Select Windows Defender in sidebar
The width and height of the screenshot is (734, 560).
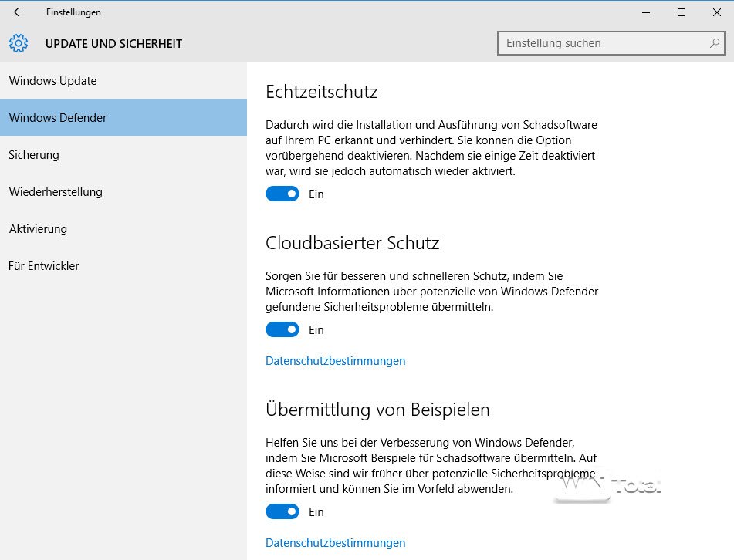coord(58,118)
